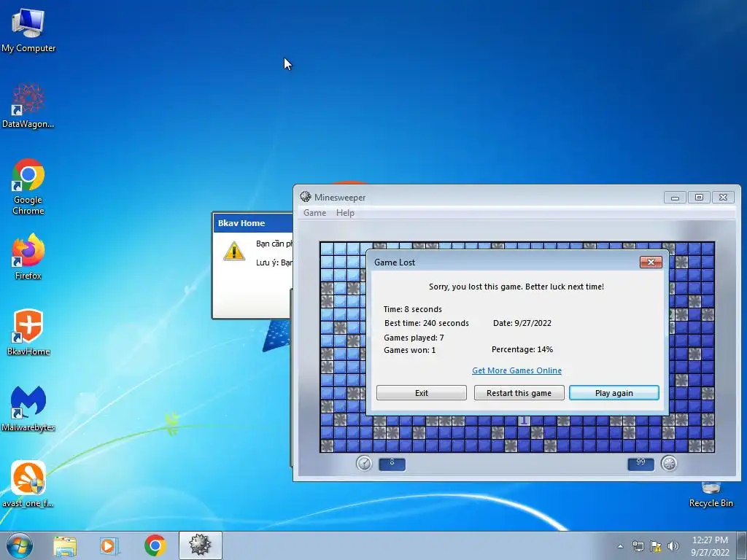Click the Bkav Home warning icon

click(234, 251)
